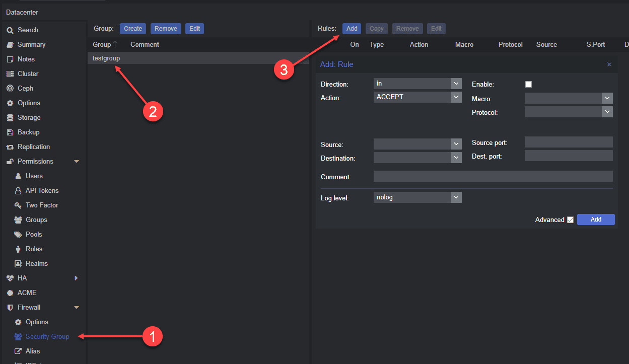The width and height of the screenshot is (629, 364).
Task: Click the Permissions unlock icon
Action: pyautogui.click(x=10, y=162)
